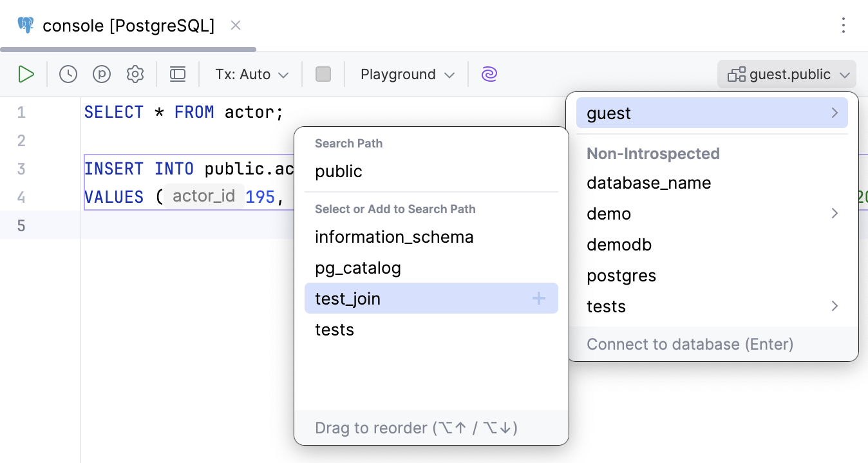Click the stop execution square
Viewport: 868px width, 463px height.
click(x=323, y=73)
